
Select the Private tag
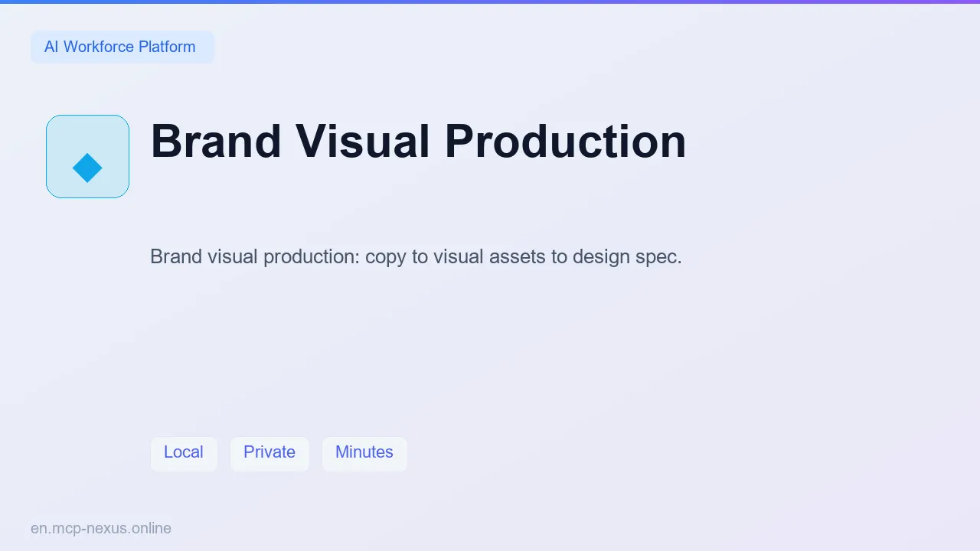(269, 453)
